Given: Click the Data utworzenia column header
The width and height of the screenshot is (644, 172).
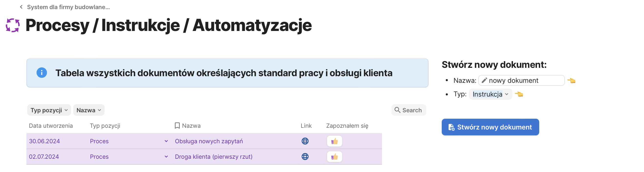Looking at the screenshot, I should tap(51, 126).
